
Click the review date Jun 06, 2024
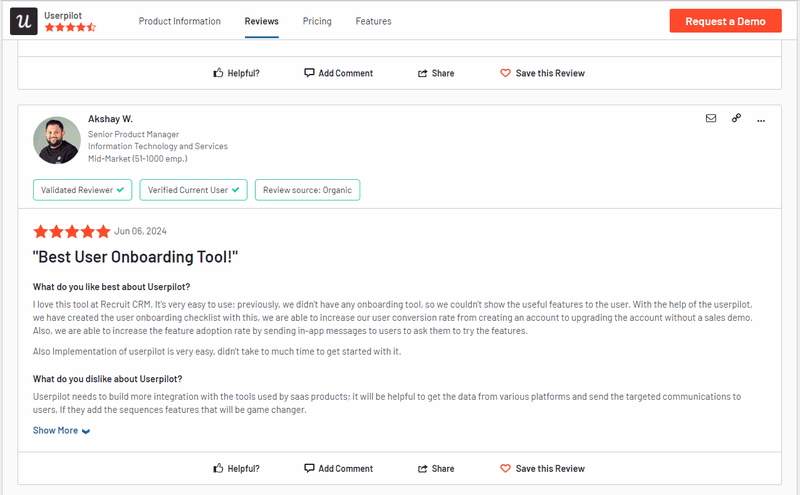pyautogui.click(x=140, y=231)
